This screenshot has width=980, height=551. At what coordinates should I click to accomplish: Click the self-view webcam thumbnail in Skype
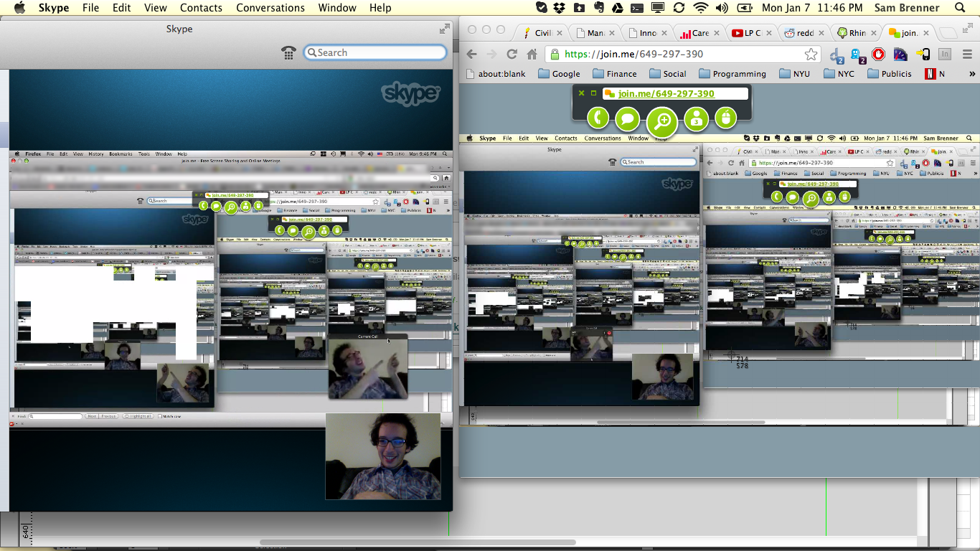[383, 456]
